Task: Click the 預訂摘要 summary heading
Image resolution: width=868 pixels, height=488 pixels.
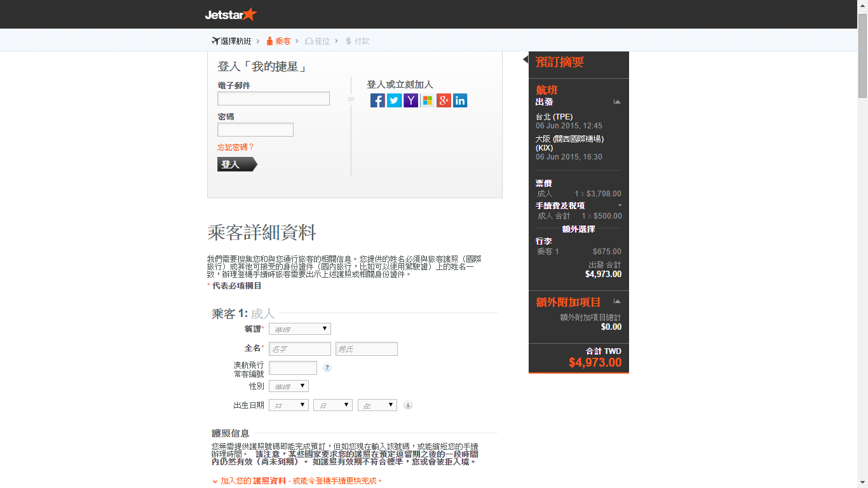Action: [560, 62]
